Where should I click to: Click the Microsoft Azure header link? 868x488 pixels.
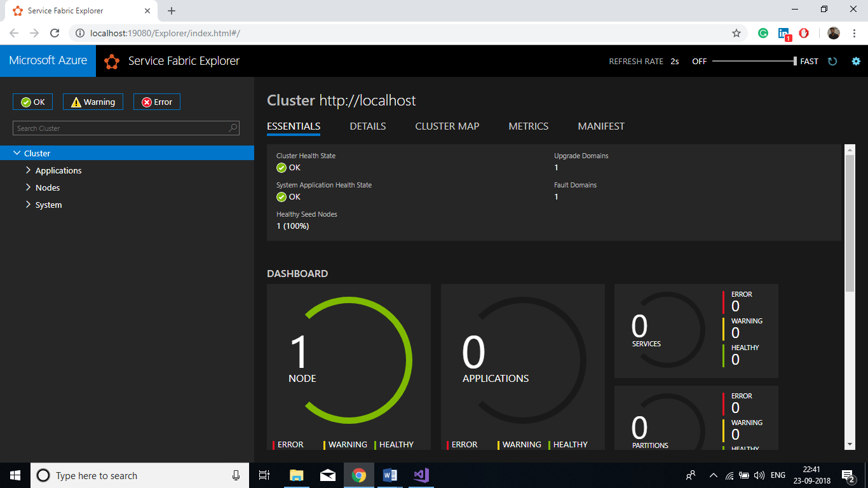click(x=48, y=61)
